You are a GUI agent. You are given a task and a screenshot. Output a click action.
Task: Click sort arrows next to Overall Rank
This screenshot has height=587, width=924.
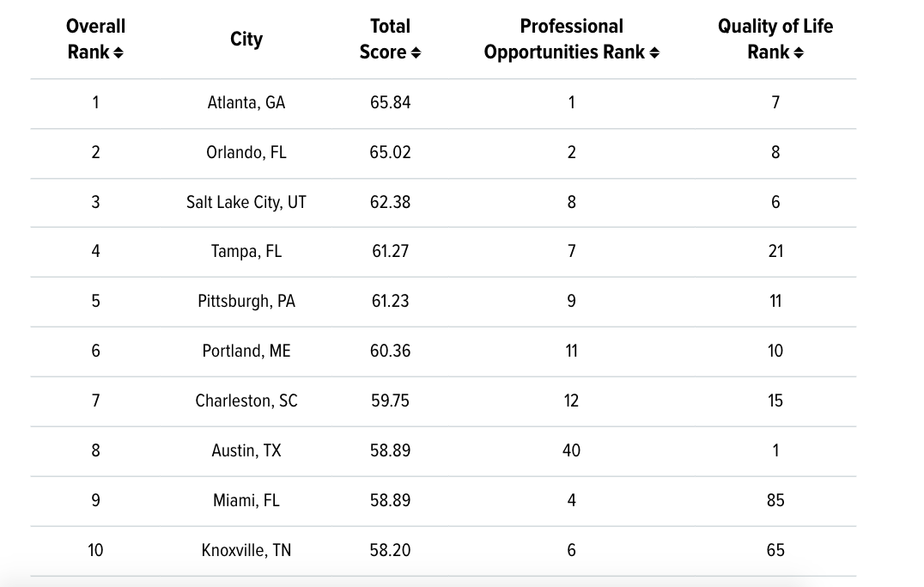coord(119,53)
